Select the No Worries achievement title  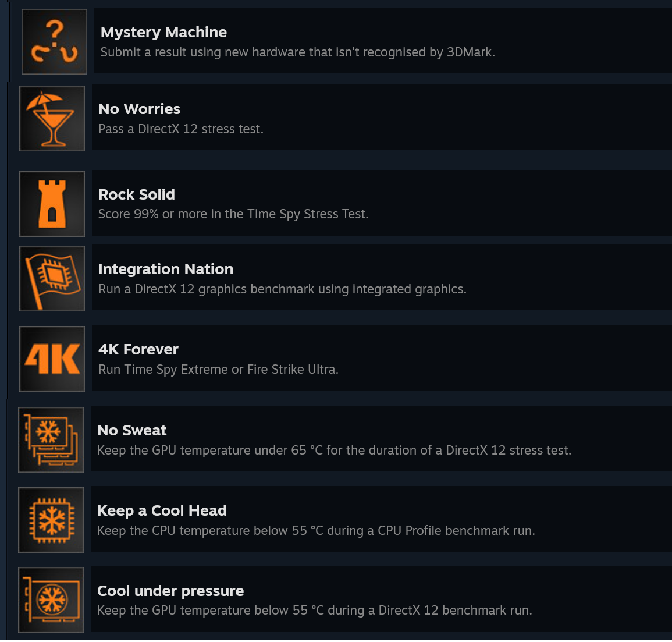[x=139, y=109]
